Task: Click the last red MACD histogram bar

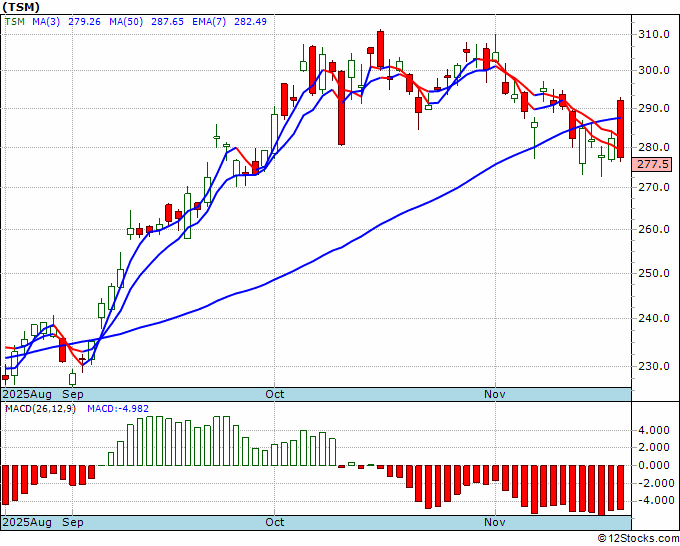Action: click(x=621, y=487)
